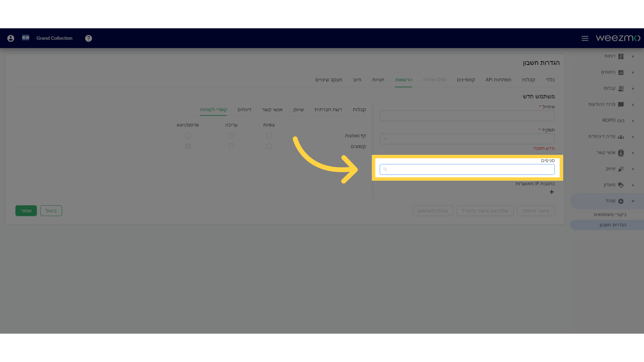Click the אנשי קשר contacts icon
Image resolution: width=644 pixels, height=362 pixels.
click(x=621, y=153)
